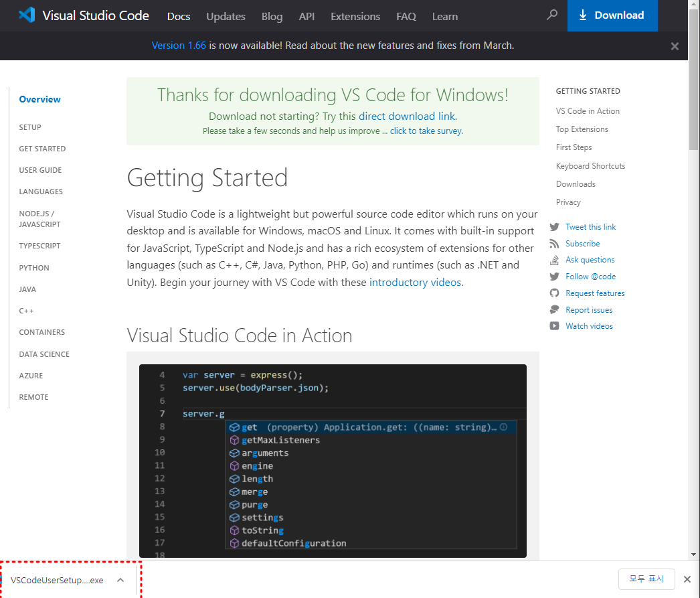Open the Extensions page from the top nav

(x=355, y=17)
